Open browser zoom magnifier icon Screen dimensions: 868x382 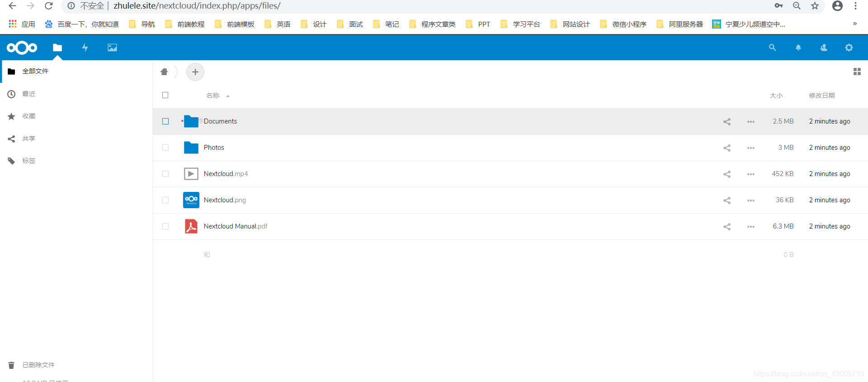pyautogui.click(x=797, y=6)
